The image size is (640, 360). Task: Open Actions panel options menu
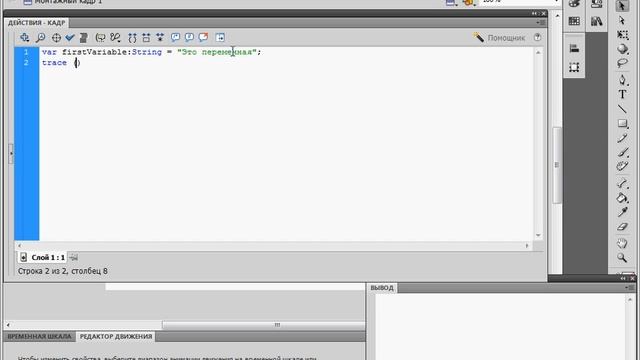click(540, 23)
